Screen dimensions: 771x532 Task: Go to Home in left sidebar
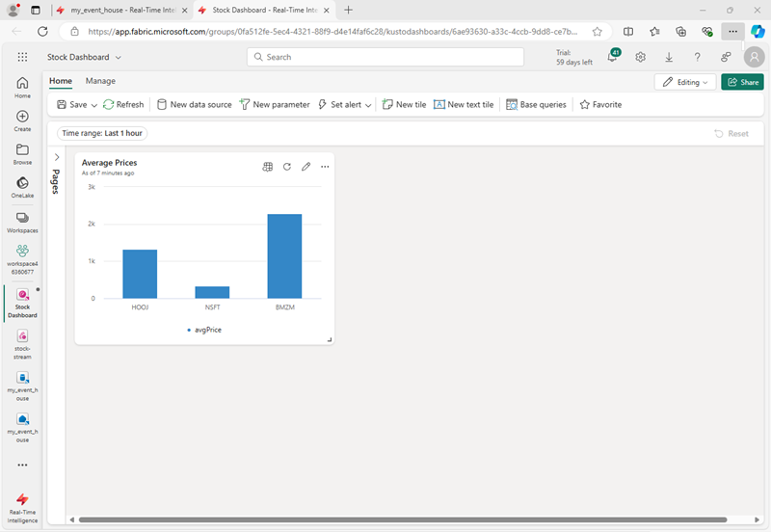22,88
